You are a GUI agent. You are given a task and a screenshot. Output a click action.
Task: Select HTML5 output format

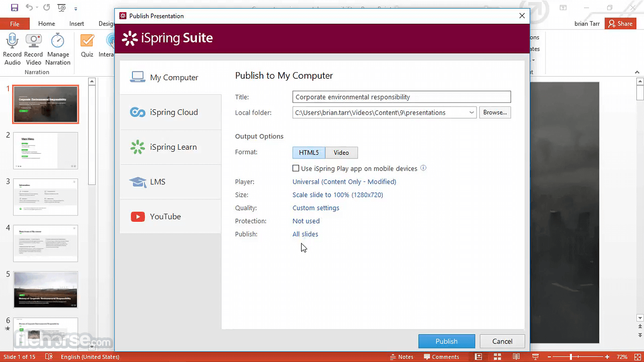pyautogui.click(x=309, y=153)
